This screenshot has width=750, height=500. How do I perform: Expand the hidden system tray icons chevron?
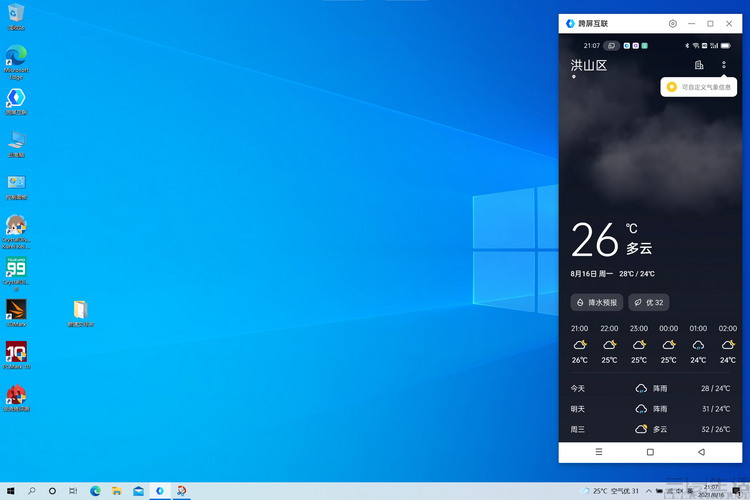pyautogui.click(x=649, y=491)
